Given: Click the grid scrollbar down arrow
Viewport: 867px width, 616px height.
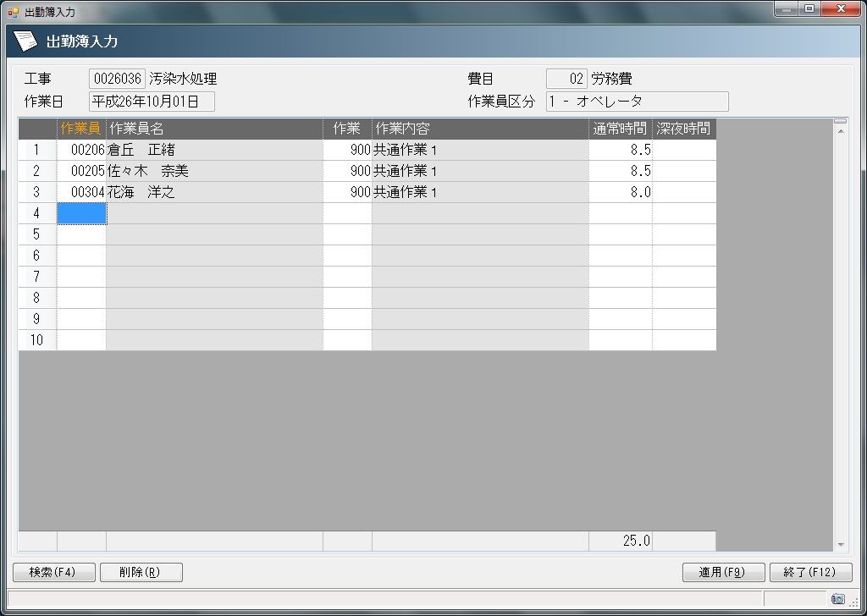Looking at the screenshot, I should [840, 545].
